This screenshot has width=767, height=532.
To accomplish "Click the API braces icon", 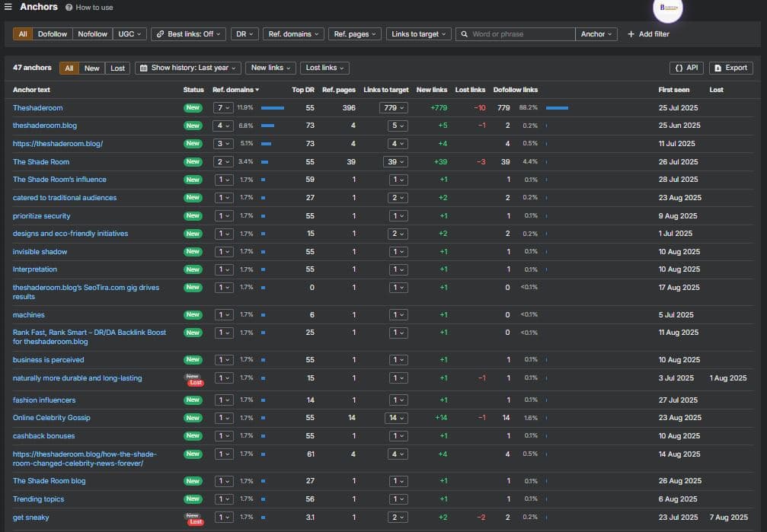I will click(679, 68).
